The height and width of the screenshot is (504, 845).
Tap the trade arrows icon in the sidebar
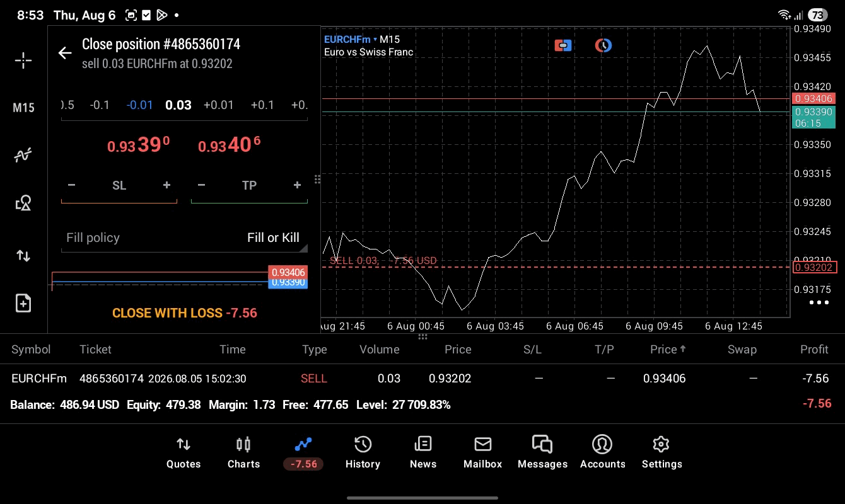click(x=23, y=255)
